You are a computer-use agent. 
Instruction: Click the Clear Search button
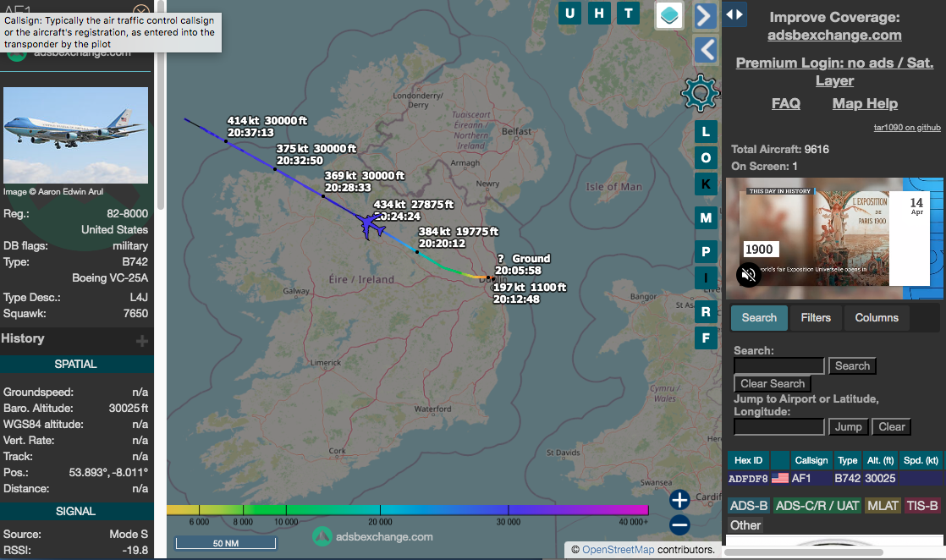[773, 384]
